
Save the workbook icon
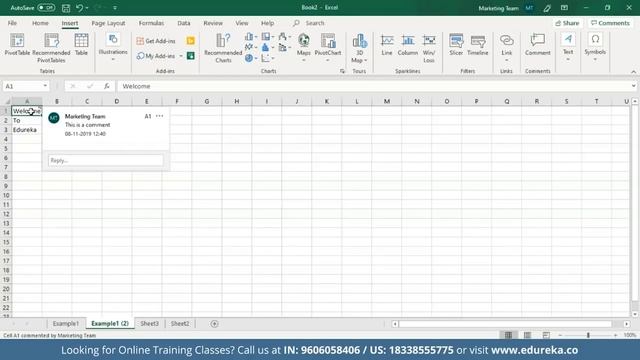(66, 8)
